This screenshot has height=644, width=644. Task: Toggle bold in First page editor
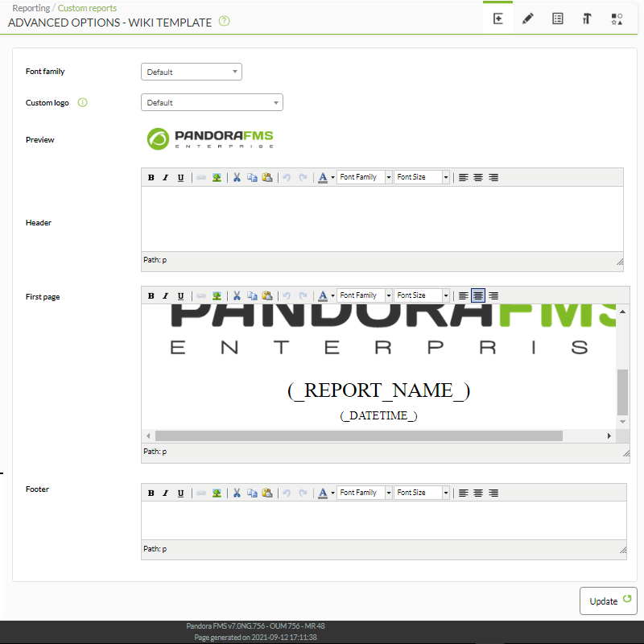click(151, 295)
